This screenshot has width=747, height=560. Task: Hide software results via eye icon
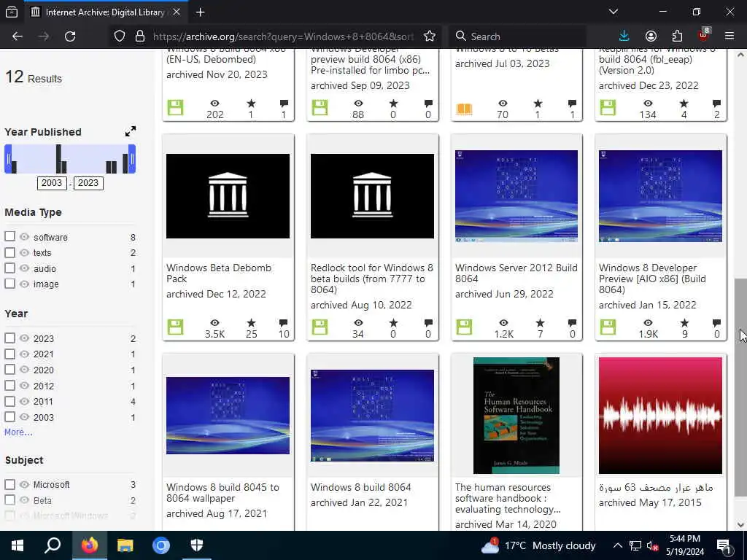point(24,237)
